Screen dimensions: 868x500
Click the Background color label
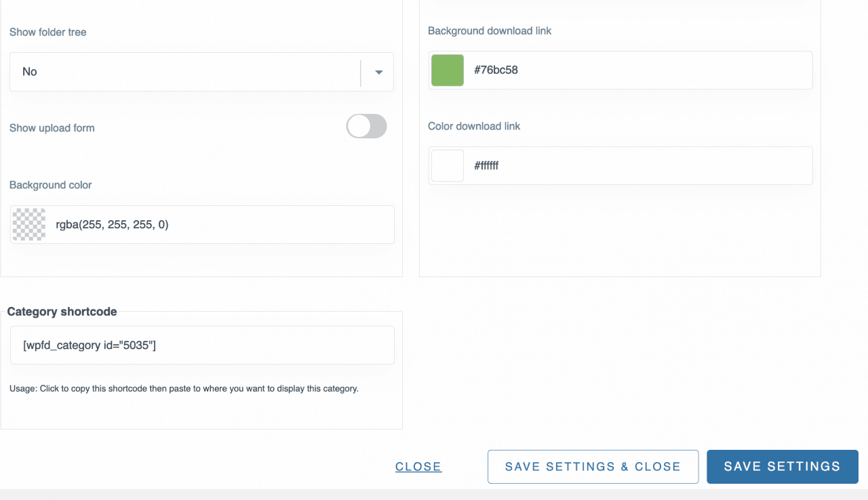pos(51,185)
